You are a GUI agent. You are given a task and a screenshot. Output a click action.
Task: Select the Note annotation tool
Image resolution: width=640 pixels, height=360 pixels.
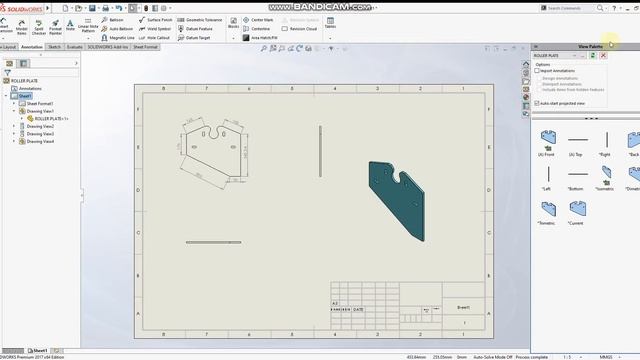click(x=70, y=25)
